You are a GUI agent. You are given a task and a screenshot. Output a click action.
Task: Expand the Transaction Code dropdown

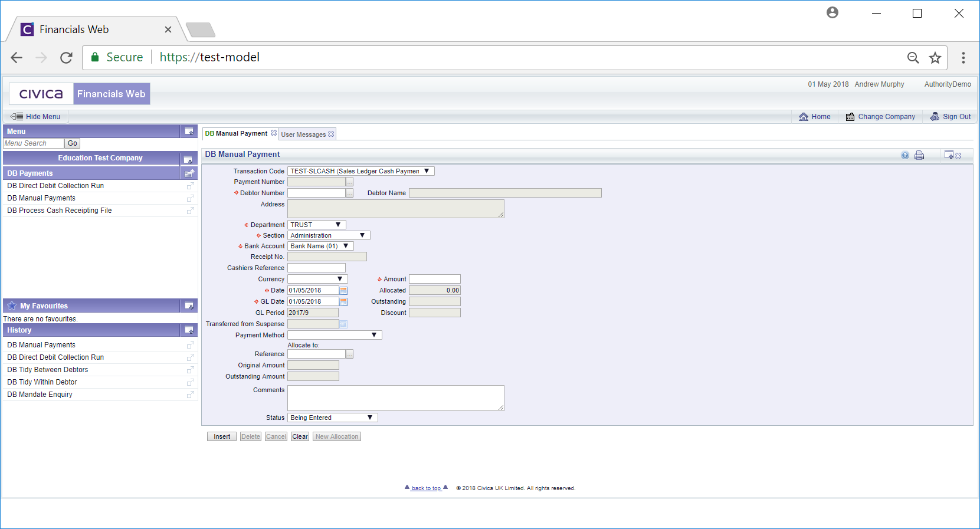[426, 171]
